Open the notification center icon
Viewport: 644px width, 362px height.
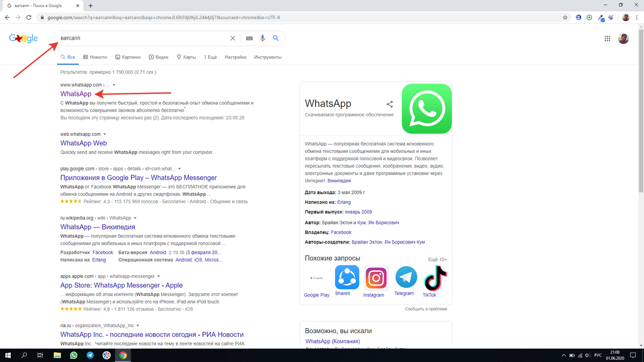click(x=634, y=355)
